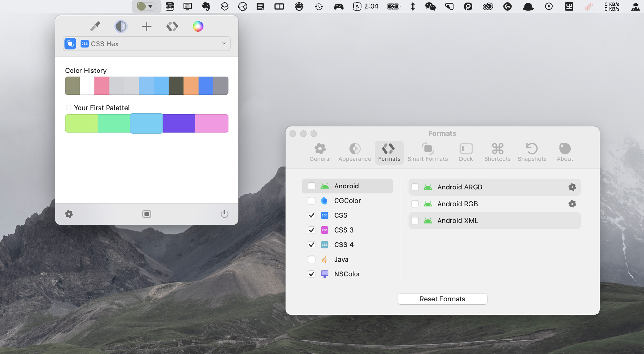Click the footer window mode icon
The height and width of the screenshot is (354, 644).
tap(147, 214)
